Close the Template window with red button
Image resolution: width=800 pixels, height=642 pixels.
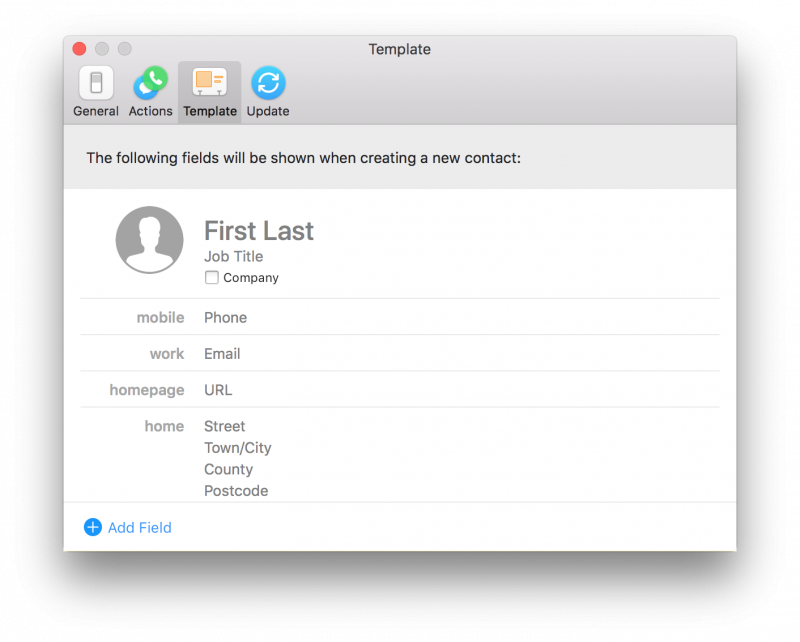point(80,48)
